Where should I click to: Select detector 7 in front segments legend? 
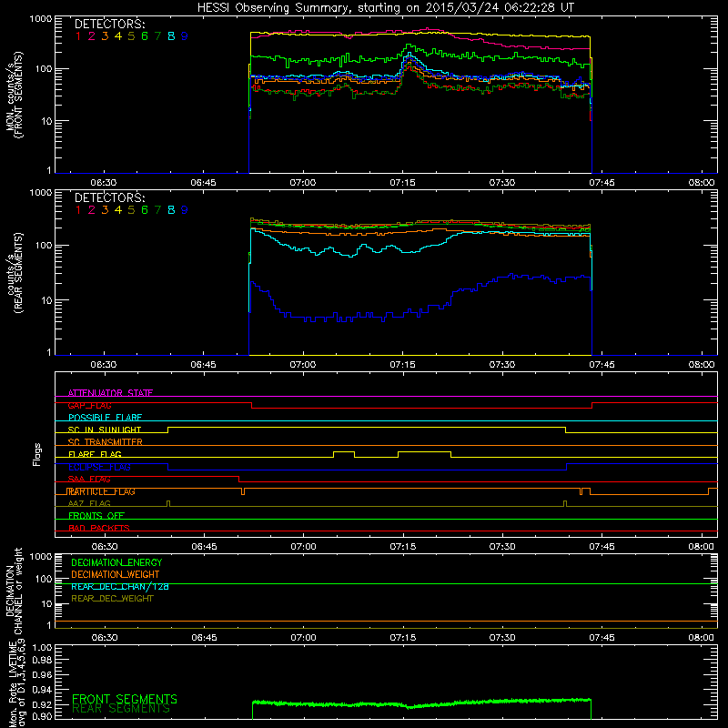[157, 36]
